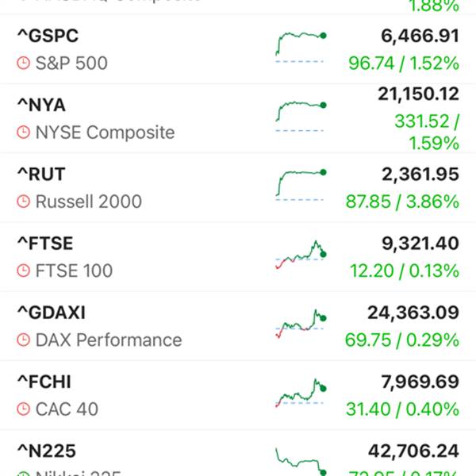Screen dimensions: 476x476
Task: Tap the clock icon beside DAX Performance
Action: click(x=23, y=340)
